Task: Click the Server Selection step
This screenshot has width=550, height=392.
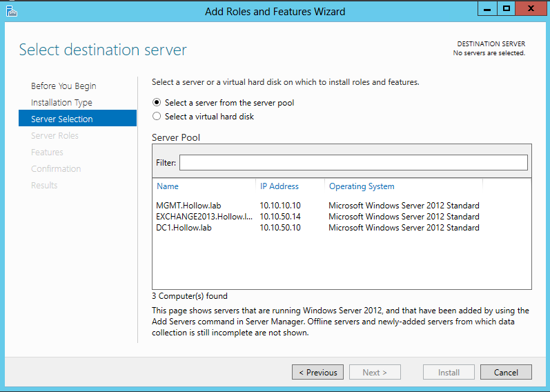Action: [x=61, y=119]
